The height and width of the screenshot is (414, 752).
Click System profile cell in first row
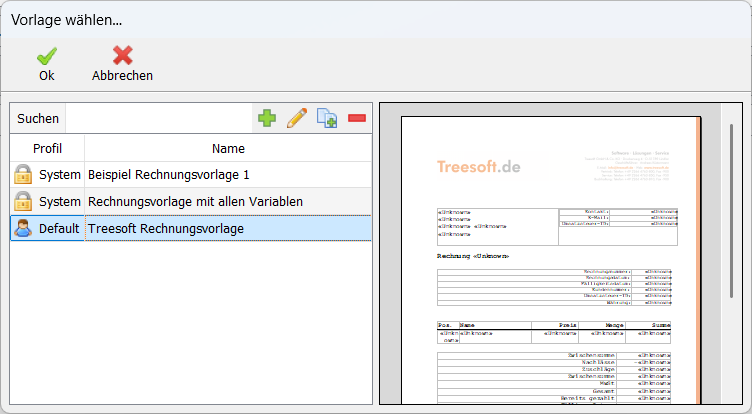click(59, 175)
